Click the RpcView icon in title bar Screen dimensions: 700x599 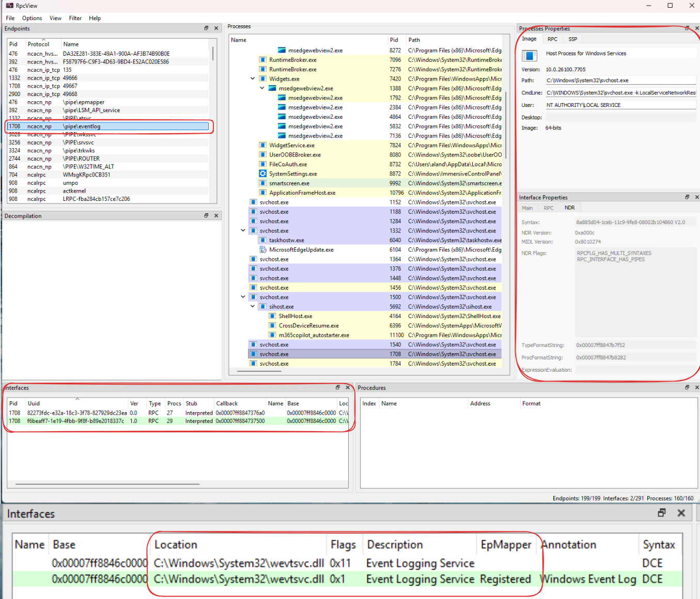(x=9, y=6)
